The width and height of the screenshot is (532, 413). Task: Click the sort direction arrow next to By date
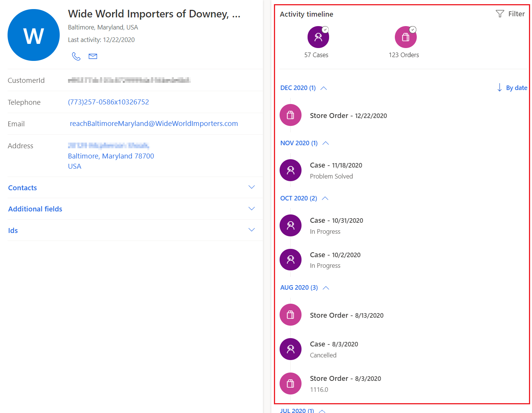coord(500,87)
